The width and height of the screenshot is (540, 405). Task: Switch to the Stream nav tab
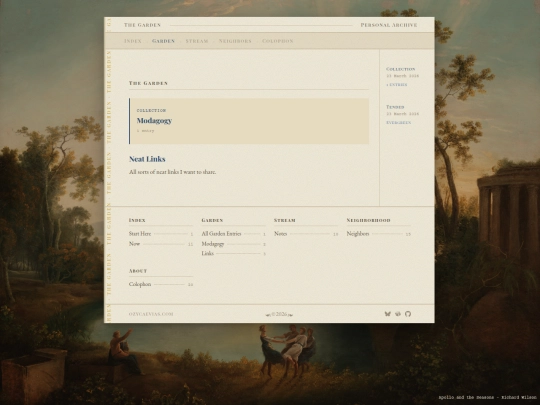197,41
